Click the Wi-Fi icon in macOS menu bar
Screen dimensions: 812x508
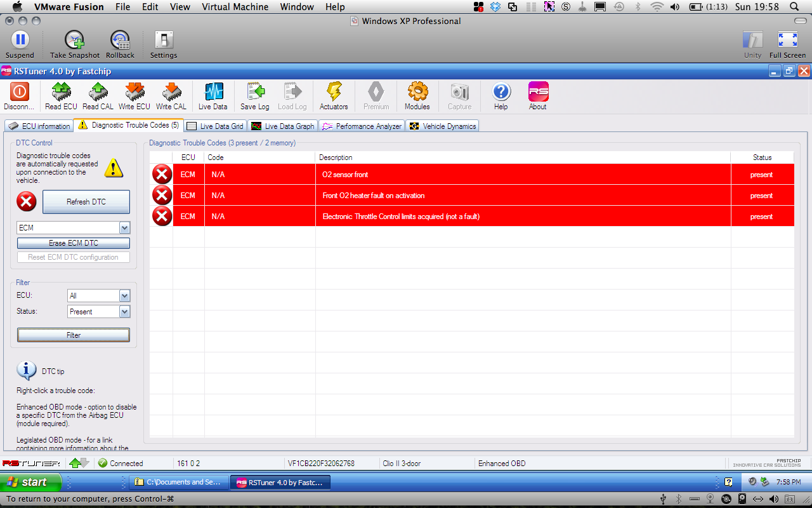[657, 7]
